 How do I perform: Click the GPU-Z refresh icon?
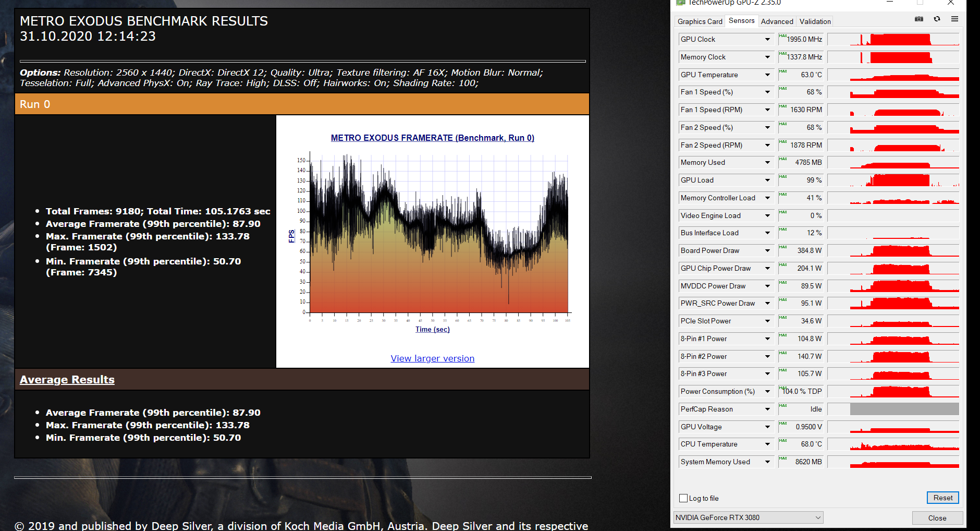click(937, 19)
